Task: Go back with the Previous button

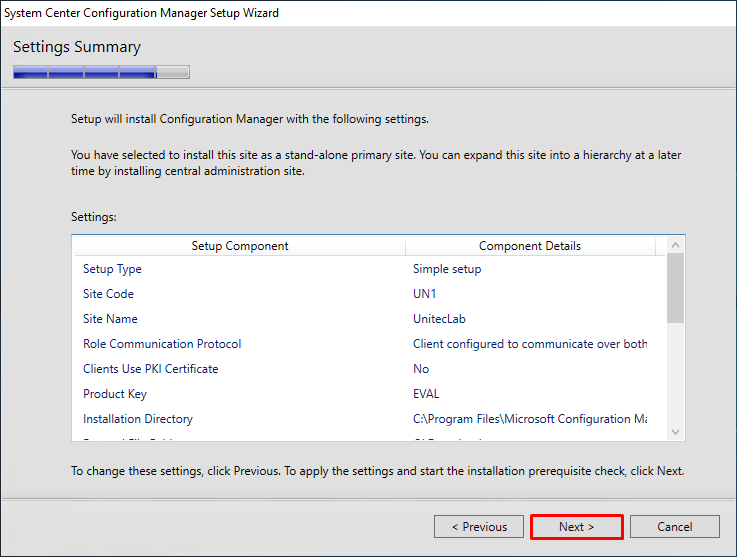Action: 479,527
